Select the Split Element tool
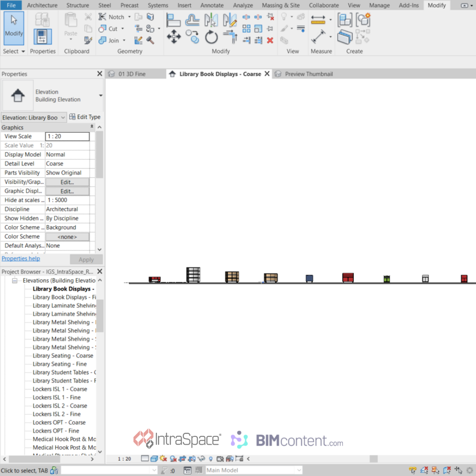Viewport: 476px width, 476px height. [x=246, y=17]
